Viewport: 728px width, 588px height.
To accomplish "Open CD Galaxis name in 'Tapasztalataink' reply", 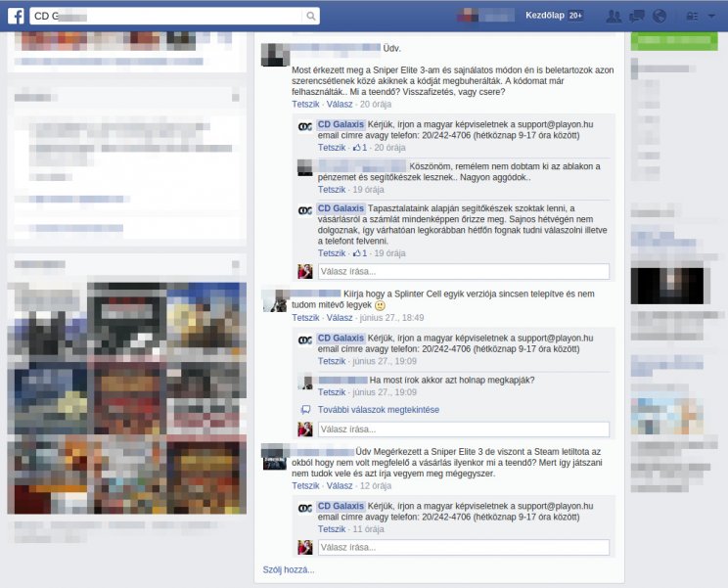I will pos(341,208).
